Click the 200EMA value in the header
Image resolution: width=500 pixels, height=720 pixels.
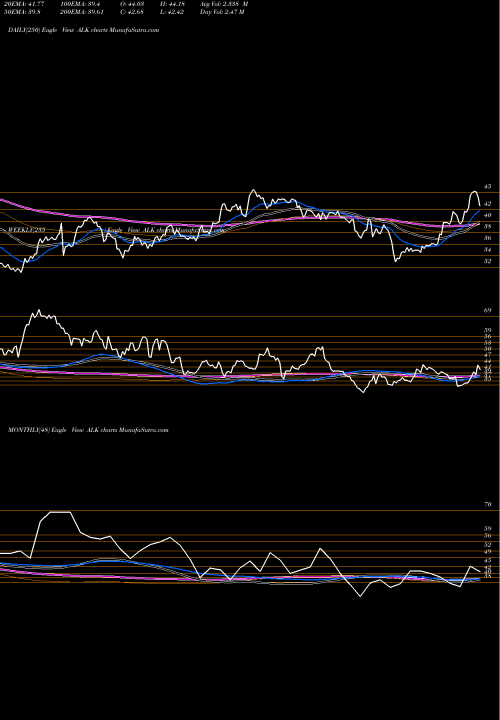coord(81,12)
